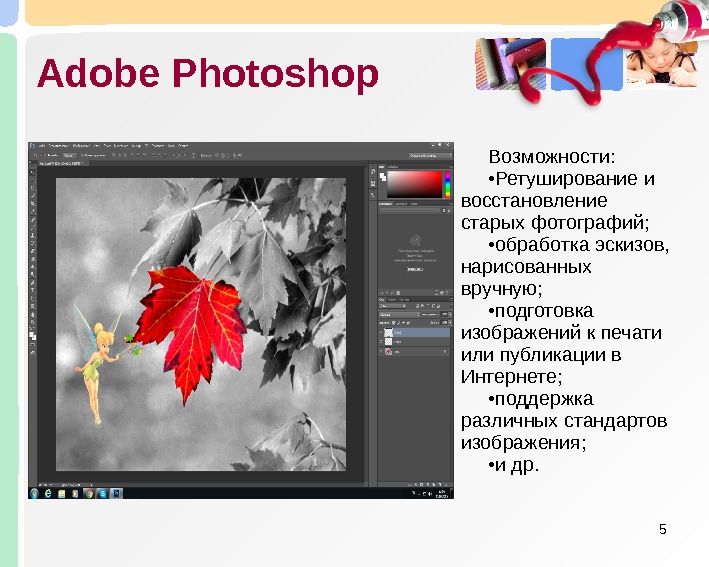Open Google Chrome from the taskbar
The height and width of the screenshot is (567, 709).
pos(89,493)
